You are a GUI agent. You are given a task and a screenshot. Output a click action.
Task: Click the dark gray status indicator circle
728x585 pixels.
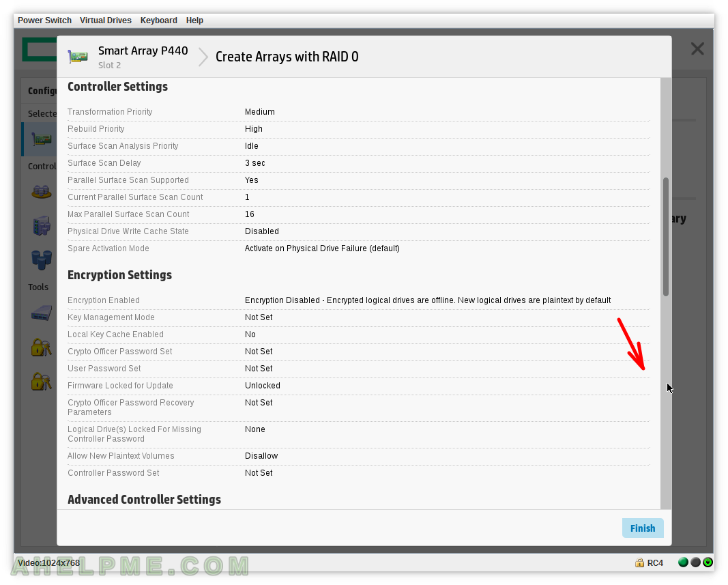pyautogui.click(x=695, y=562)
